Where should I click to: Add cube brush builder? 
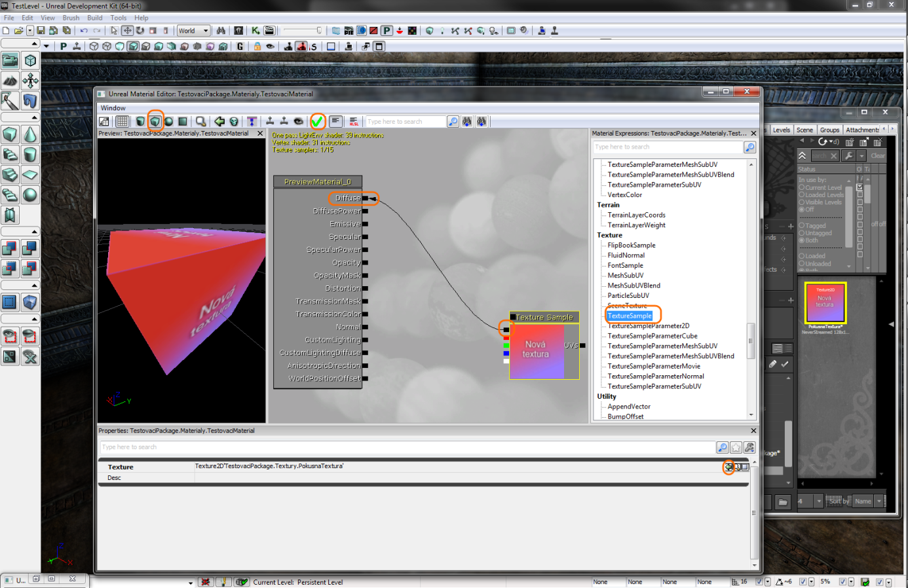[x=10, y=135]
